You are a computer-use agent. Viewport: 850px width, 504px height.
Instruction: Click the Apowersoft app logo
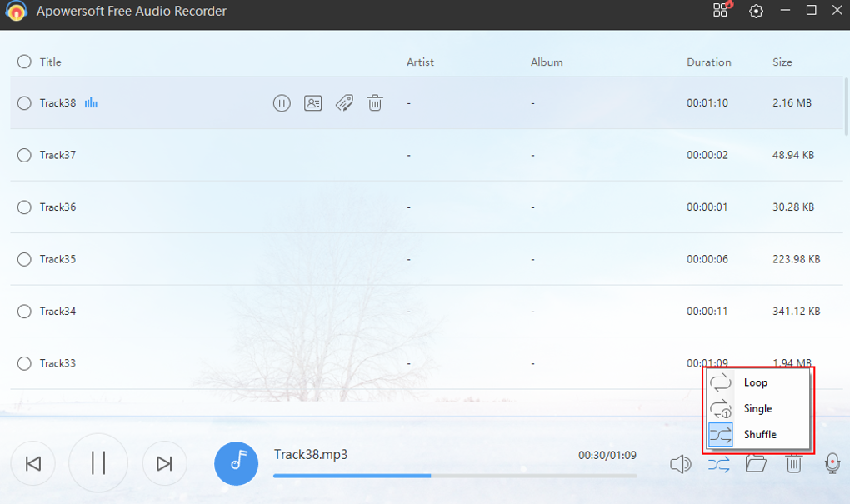[17, 11]
